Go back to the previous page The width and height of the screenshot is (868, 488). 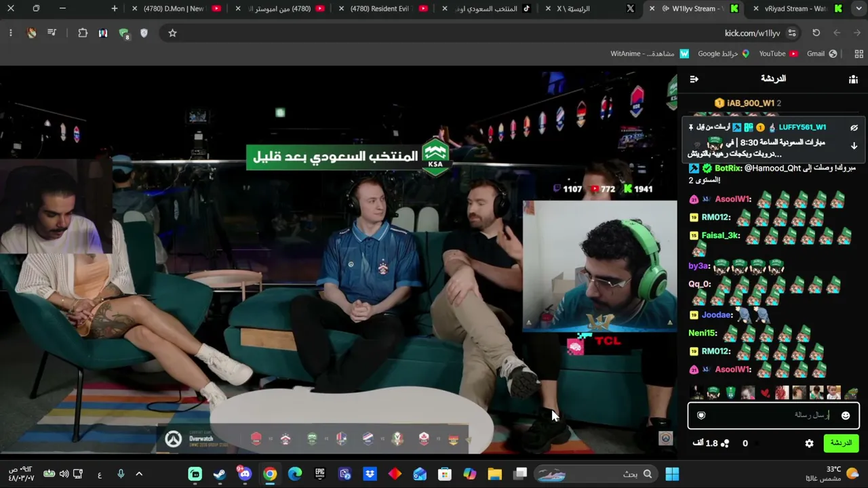point(858,33)
